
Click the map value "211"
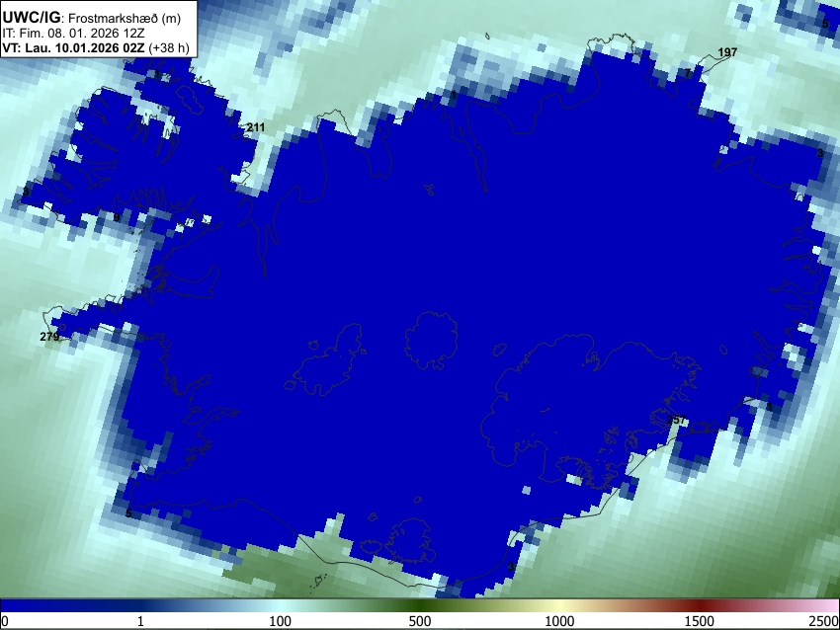point(256,127)
